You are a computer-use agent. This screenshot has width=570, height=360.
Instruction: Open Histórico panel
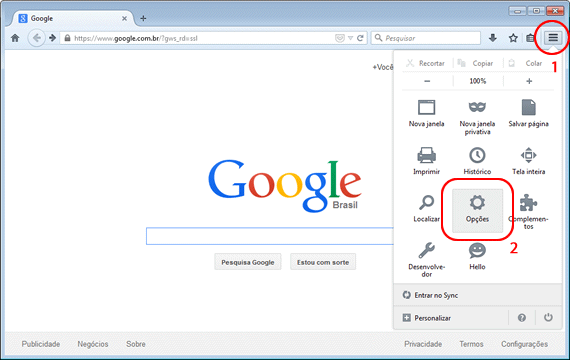click(x=477, y=161)
